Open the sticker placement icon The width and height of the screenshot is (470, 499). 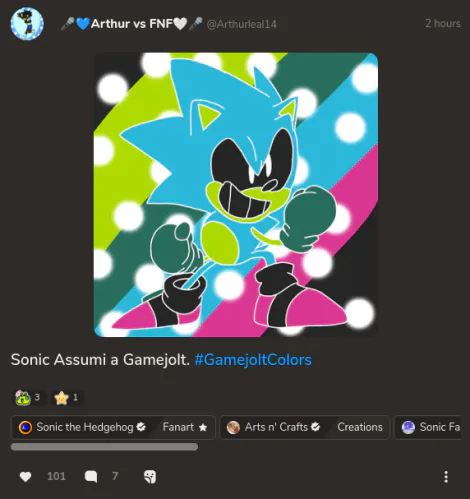point(150,477)
